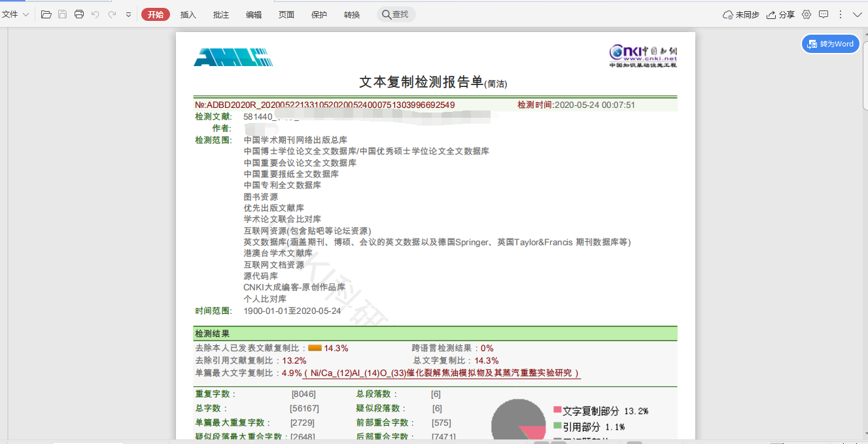Viewport: 868px width, 444px height.
Task: Click the save icon in toolbar
Action: pos(62,14)
